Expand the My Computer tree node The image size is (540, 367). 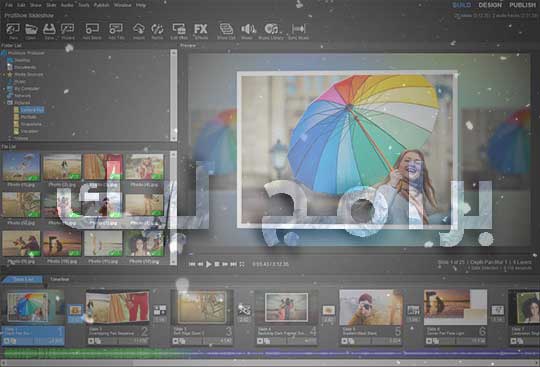(4, 88)
